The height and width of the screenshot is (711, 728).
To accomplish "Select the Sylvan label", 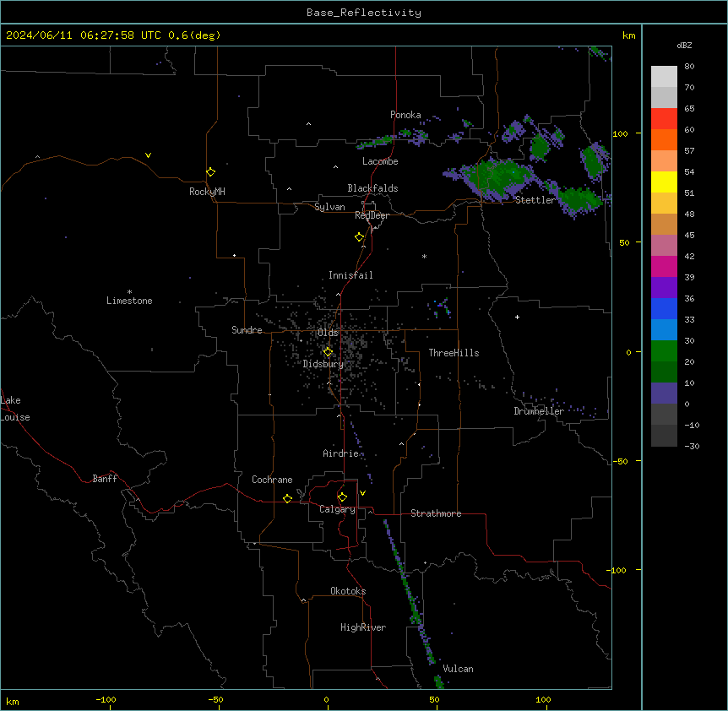I will tap(329, 207).
